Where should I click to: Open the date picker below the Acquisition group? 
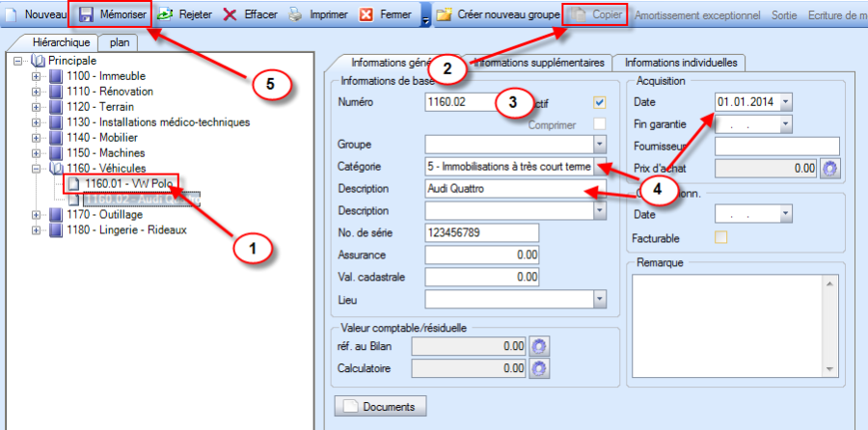coord(787,214)
